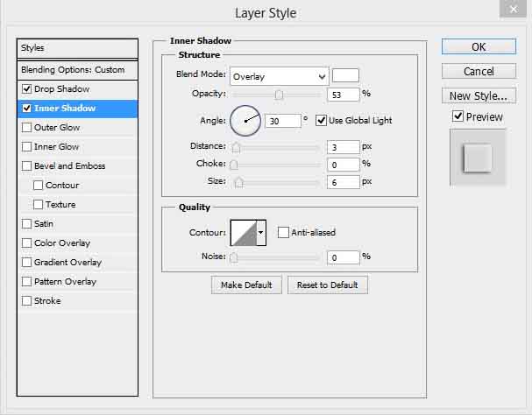
Task: Click the Angle dial control
Action: point(245,121)
